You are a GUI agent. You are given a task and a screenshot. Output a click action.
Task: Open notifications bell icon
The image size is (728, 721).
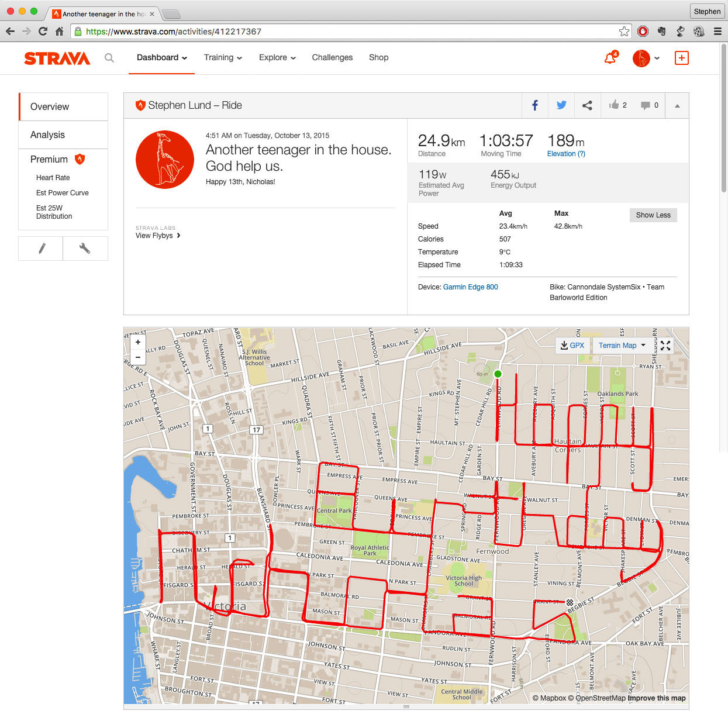point(610,58)
